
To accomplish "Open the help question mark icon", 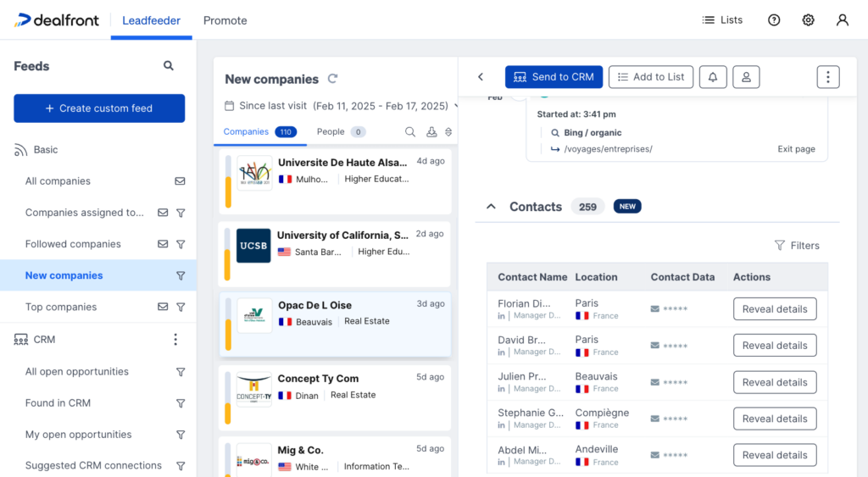I will pyautogui.click(x=774, y=20).
